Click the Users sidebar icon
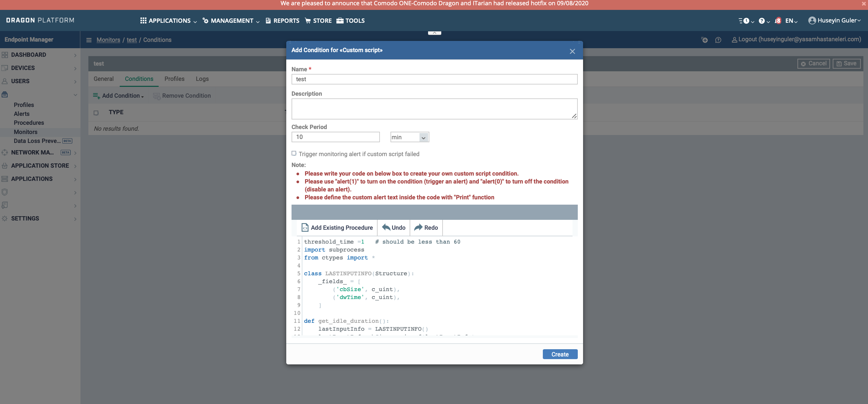 5,81
